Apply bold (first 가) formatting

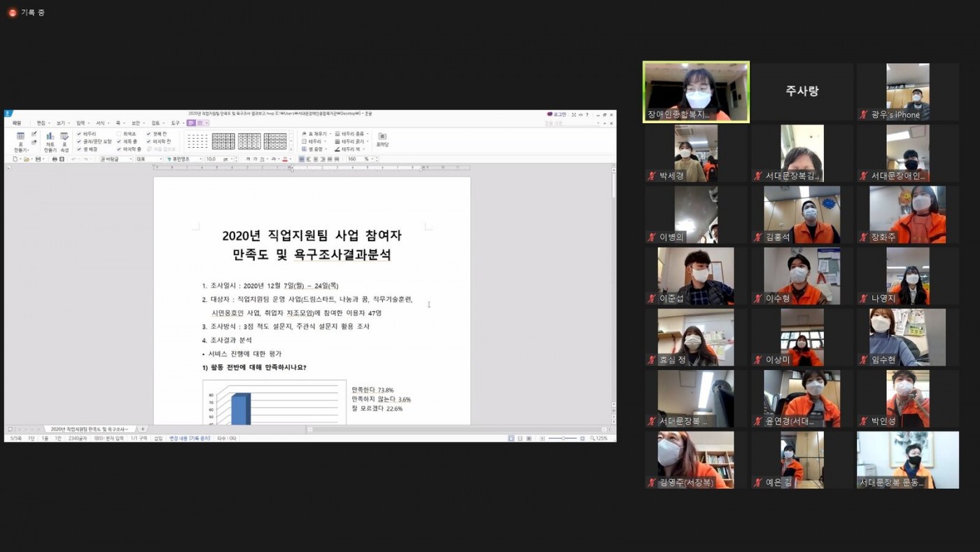point(248,159)
